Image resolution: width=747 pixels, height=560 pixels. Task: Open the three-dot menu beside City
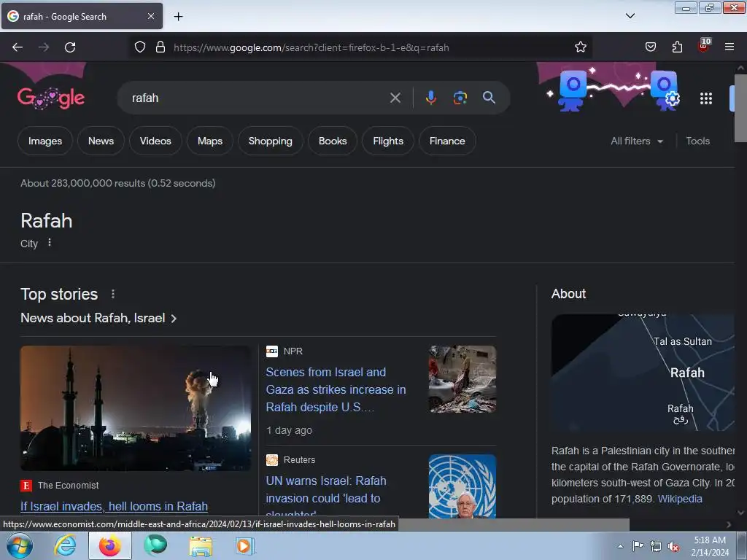[50, 243]
